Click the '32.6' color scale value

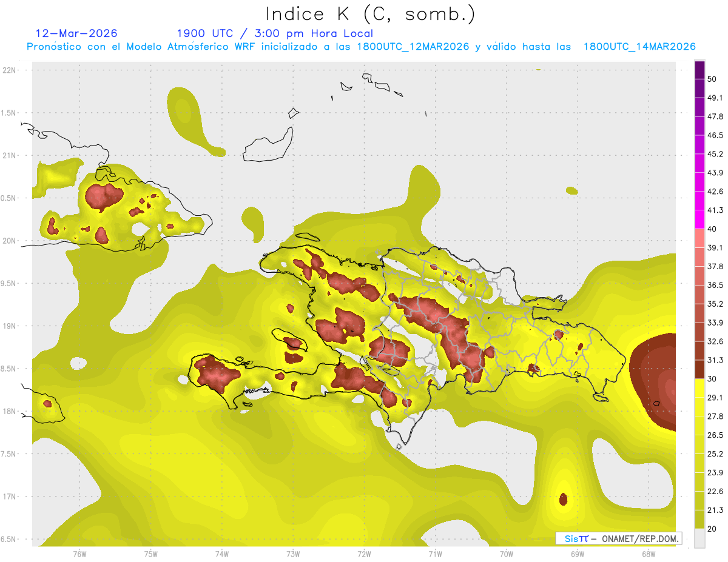point(715,342)
